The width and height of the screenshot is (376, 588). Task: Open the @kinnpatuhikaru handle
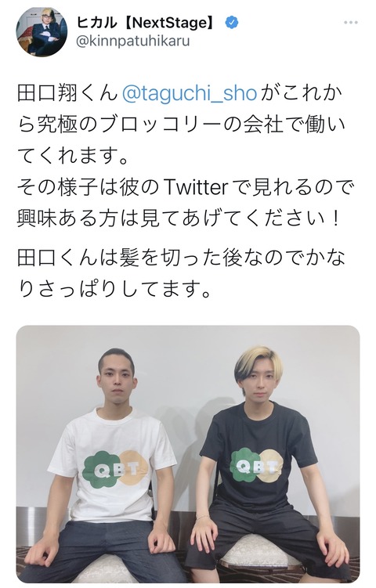[x=133, y=41]
